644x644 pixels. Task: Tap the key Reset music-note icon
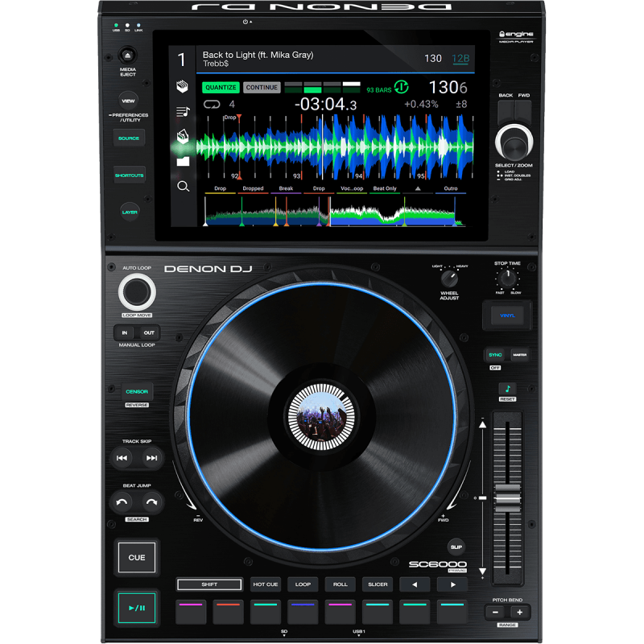[507, 389]
